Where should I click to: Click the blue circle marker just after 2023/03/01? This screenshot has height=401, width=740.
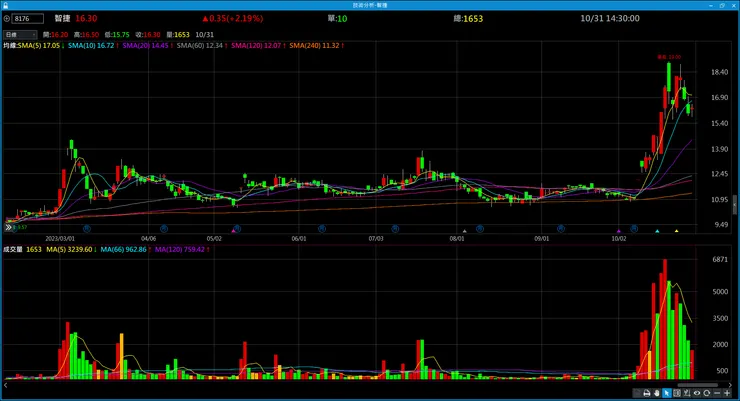pyautogui.click(x=87, y=229)
